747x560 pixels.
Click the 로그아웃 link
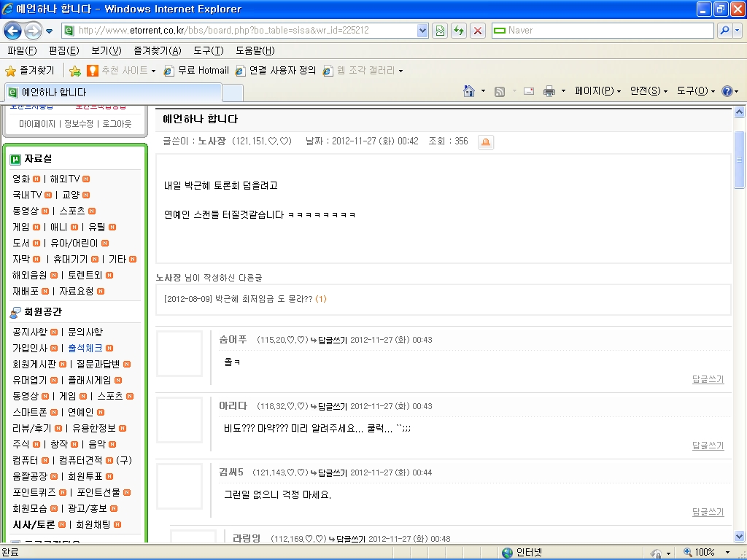point(117,124)
